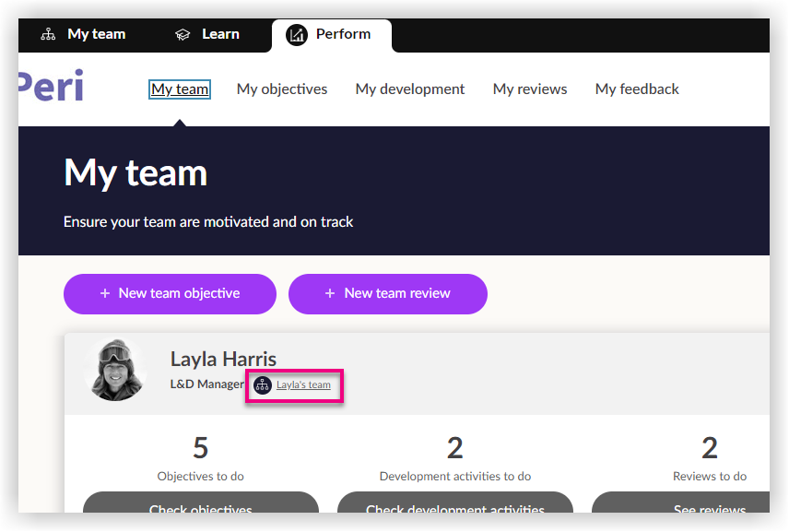Image resolution: width=789 pixels, height=532 pixels.
Task: Click the Check objectives button
Action: (201, 505)
